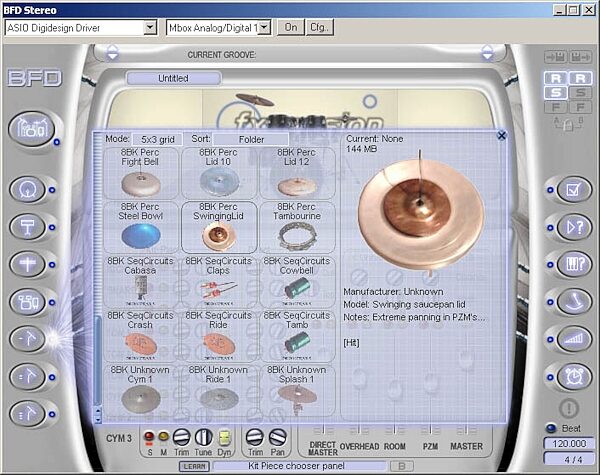Screen dimensions: 600x475
Task: Select the first cymbal kit piece button
Action: (x=28, y=339)
